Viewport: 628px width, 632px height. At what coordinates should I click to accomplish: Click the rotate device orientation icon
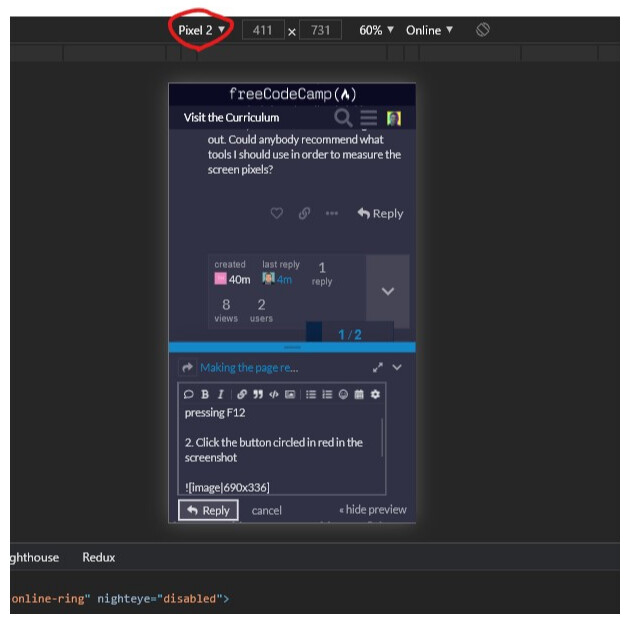pyautogui.click(x=482, y=30)
